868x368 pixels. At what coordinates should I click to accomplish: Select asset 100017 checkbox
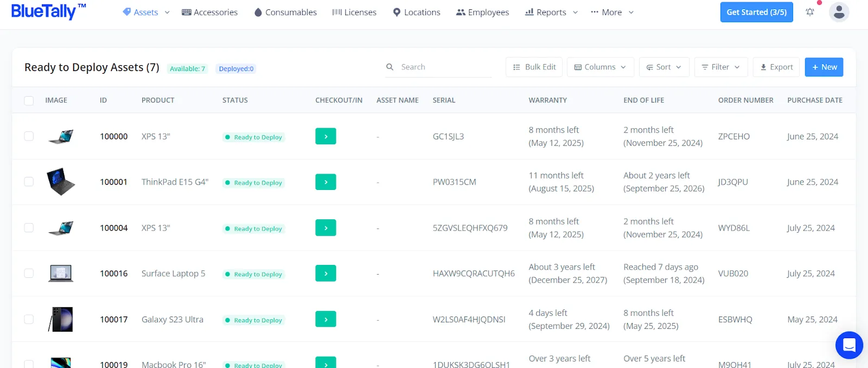pyautogui.click(x=29, y=319)
